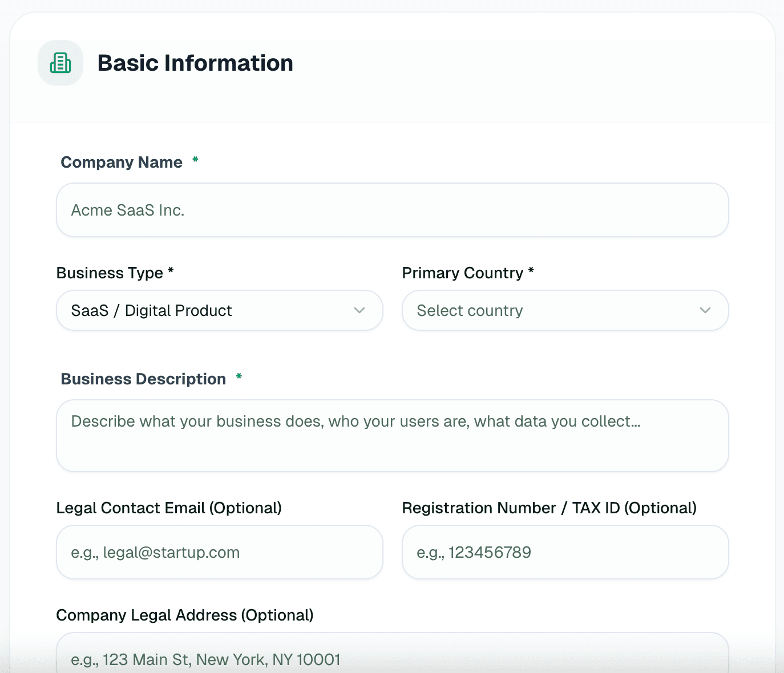Click the Company Legal Address field
Screen dimensions: 784x673
393,659
